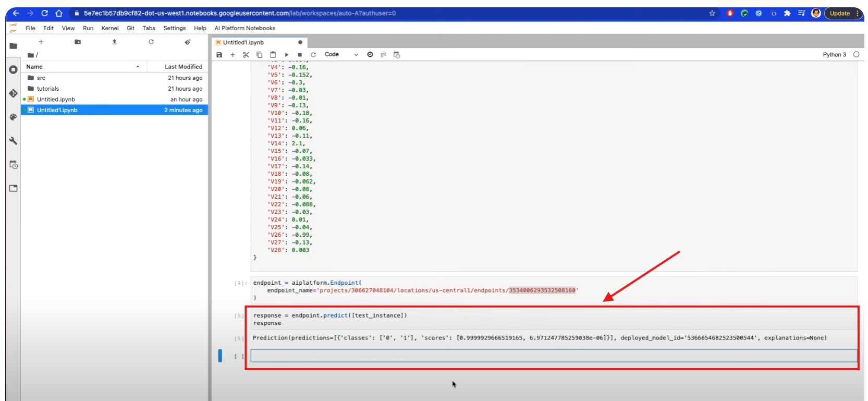Open the Commands palette sidebar icon

click(x=14, y=117)
